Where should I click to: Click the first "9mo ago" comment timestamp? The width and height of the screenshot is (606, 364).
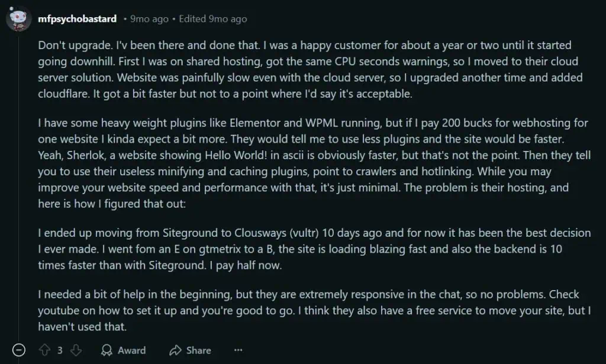click(149, 19)
